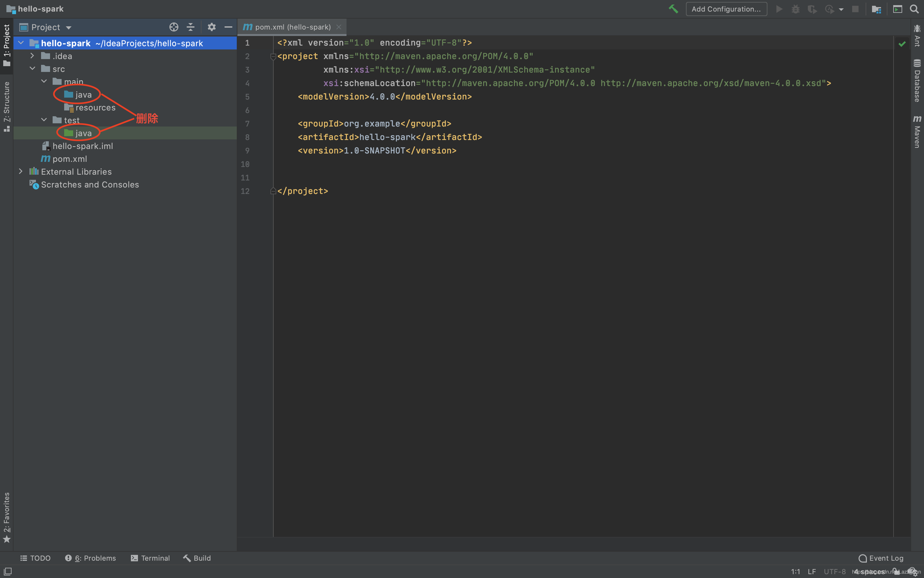Click the green inspection checkmark
Screen dimensions: 924x578
(x=902, y=44)
